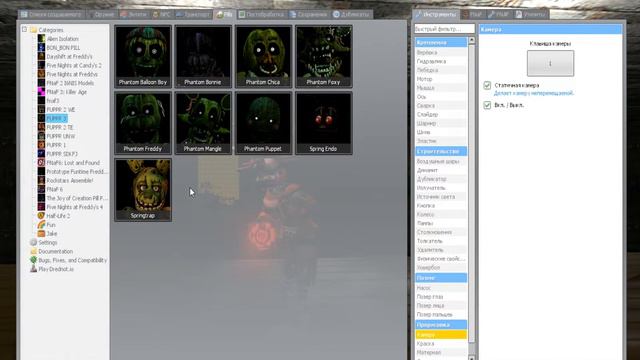Open the Settings tree entry
This screenshot has width=640, height=360.
tap(47, 242)
